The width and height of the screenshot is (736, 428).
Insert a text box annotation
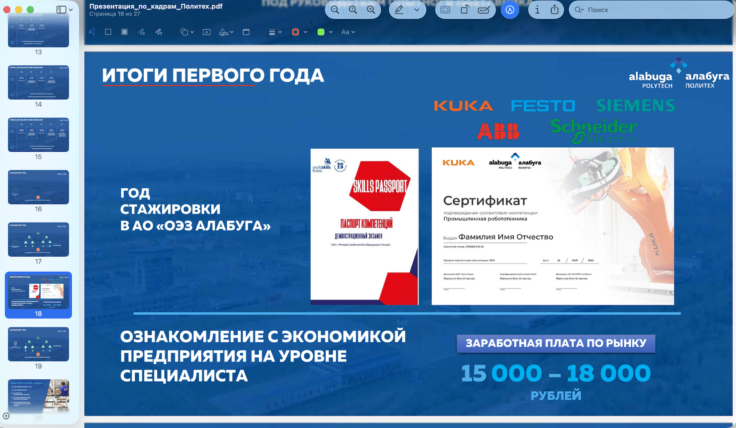tap(207, 32)
